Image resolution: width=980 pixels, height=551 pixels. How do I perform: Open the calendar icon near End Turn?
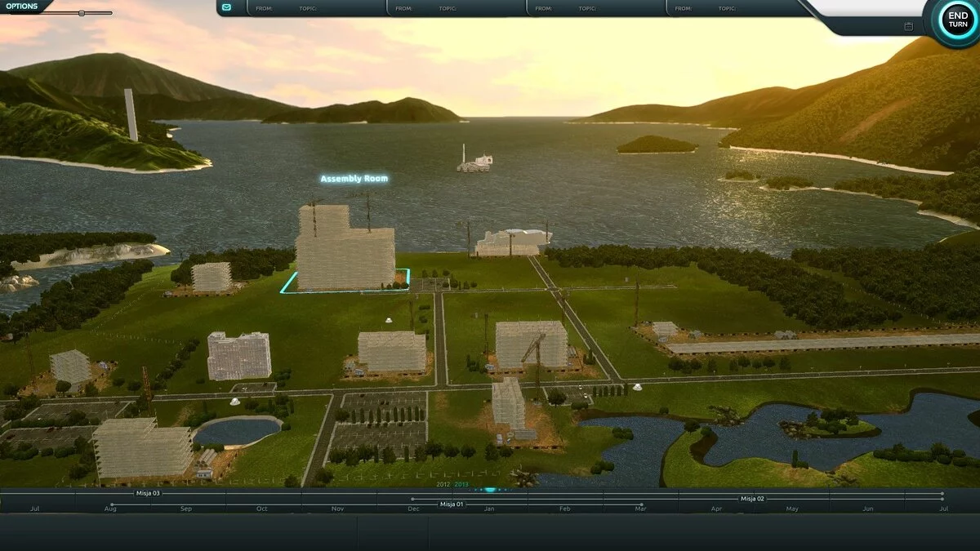click(x=908, y=26)
